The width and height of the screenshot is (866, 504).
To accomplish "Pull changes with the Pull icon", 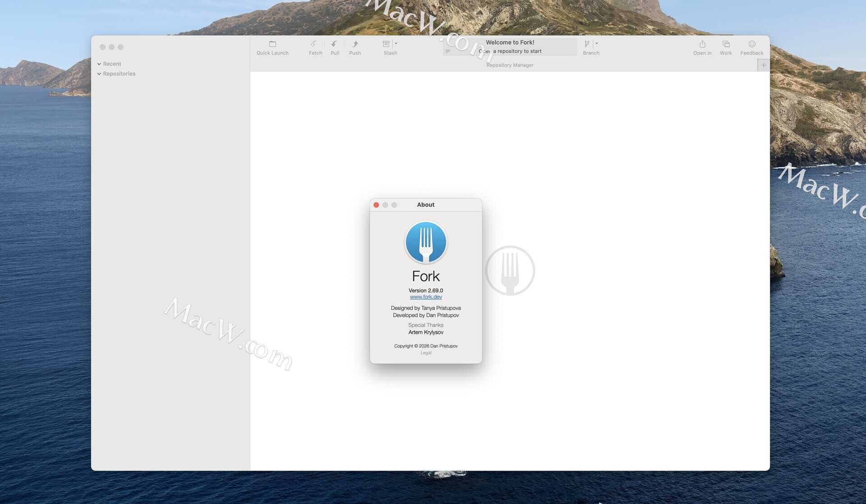I will click(334, 44).
